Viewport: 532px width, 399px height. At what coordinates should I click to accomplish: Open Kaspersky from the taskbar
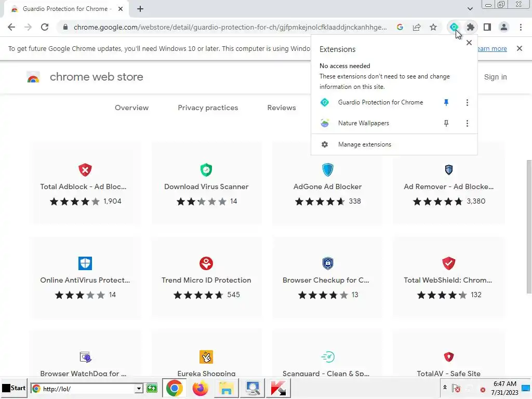(x=278, y=389)
